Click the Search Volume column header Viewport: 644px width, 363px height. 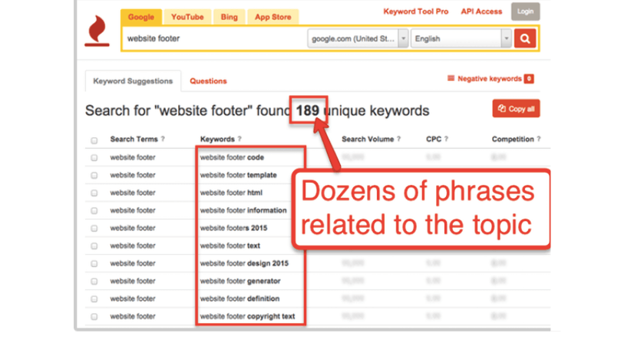[368, 139]
